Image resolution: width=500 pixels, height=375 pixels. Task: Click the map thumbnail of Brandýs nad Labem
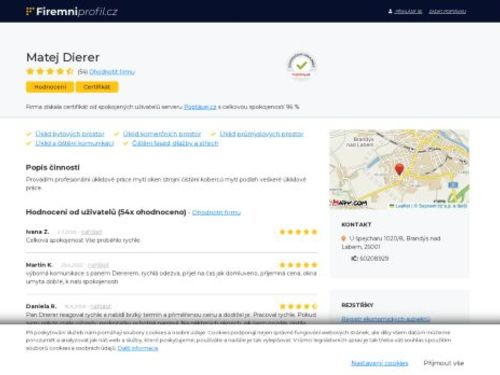coord(399,169)
